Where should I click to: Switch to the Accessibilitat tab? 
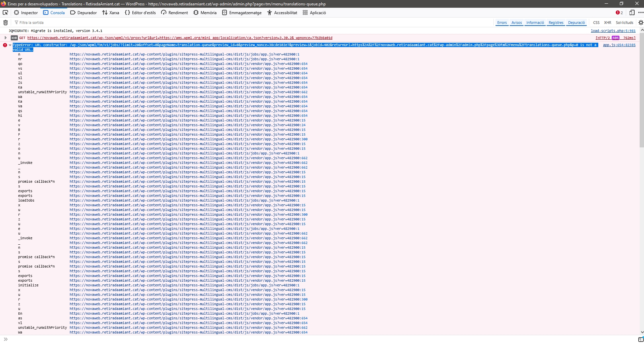point(282,13)
